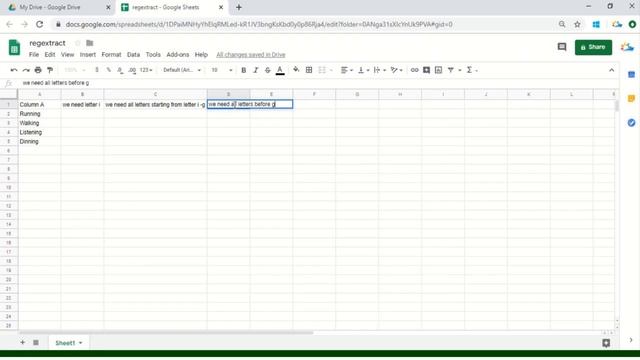Open Keep notes in side panel
Screen dimensions: 640x360
(x=631, y=99)
